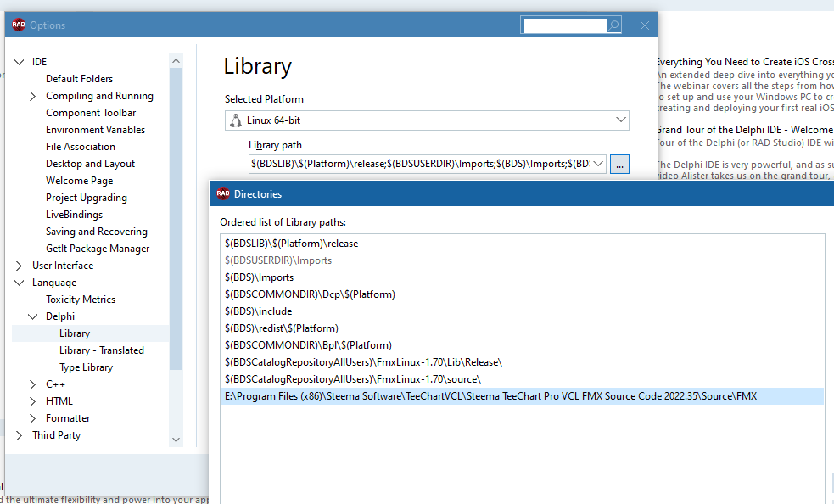Expand the HTML tree node
Screen dimensions: 834x504
pyautogui.click(x=32, y=401)
